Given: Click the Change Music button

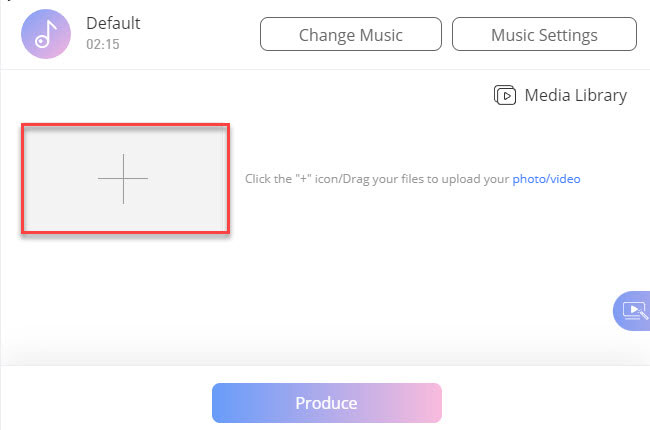Looking at the screenshot, I should (350, 35).
